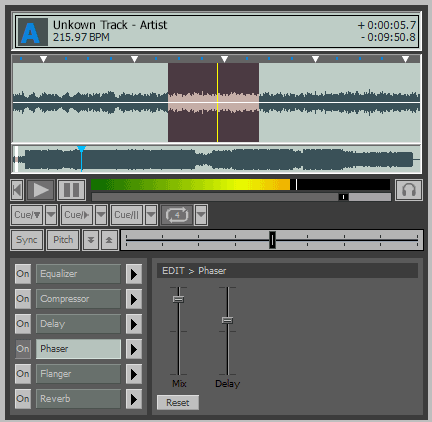Reset the Phaser settings

pyautogui.click(x=178, y=403)
